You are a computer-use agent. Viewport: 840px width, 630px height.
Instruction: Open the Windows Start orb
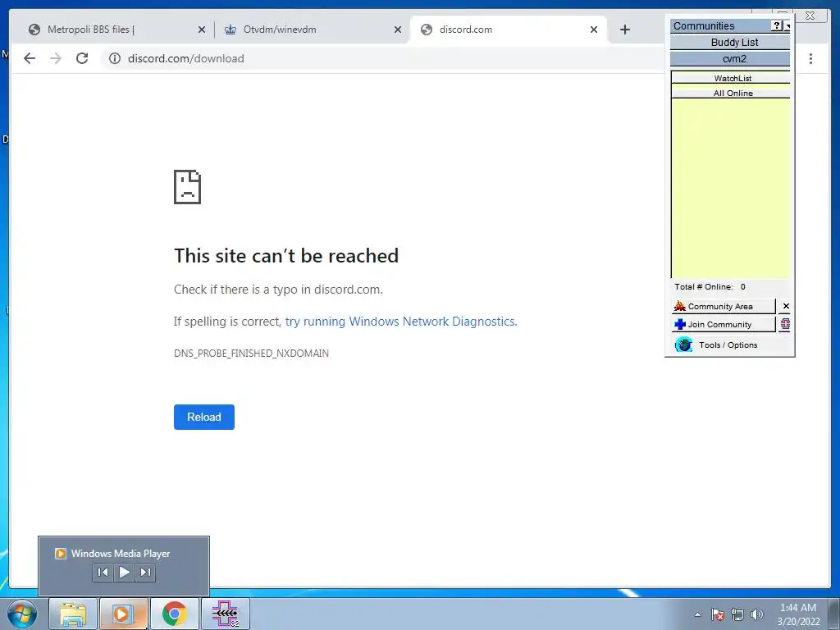pos(22,614)
